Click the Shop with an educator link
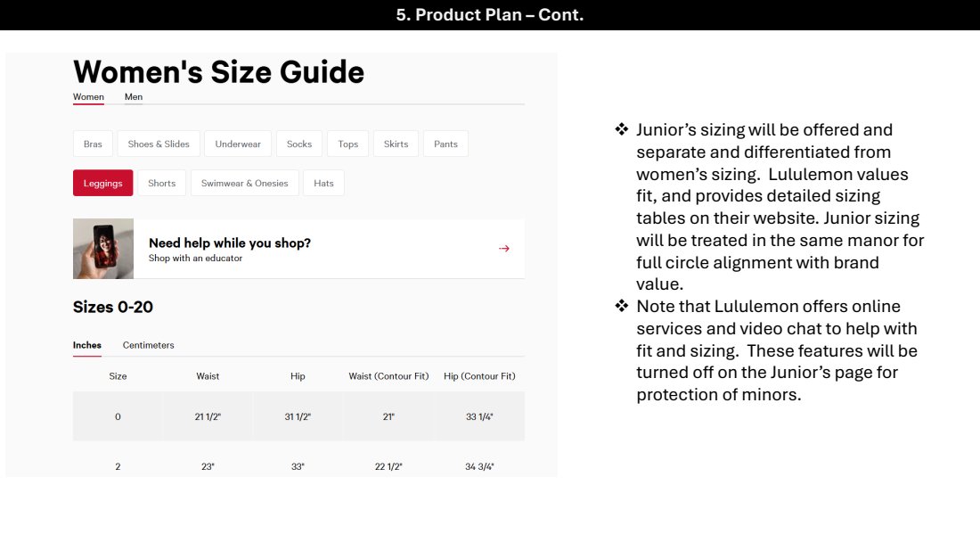 [x=195, y=259]
